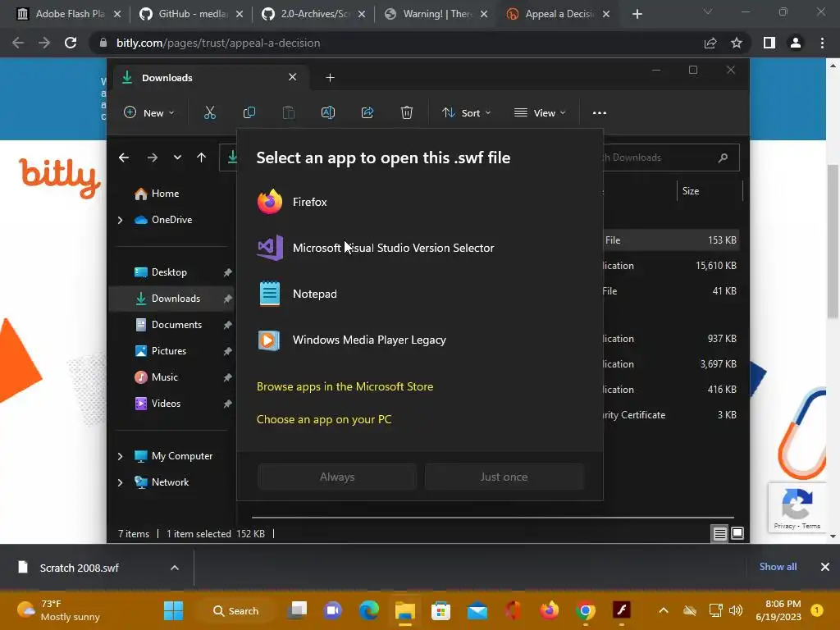The image size is (840, 630).
Task: Open the View dropdown
Action: coord(540,112)
